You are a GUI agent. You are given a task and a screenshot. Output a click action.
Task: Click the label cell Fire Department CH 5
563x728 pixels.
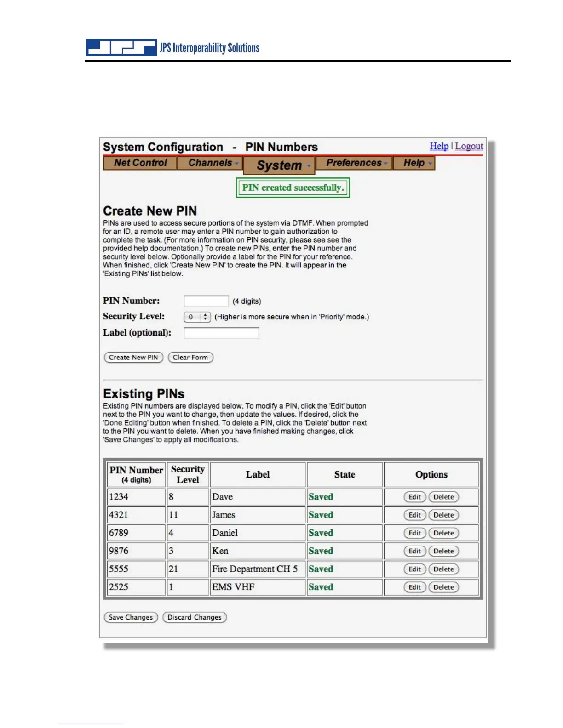tap(258, 569)
